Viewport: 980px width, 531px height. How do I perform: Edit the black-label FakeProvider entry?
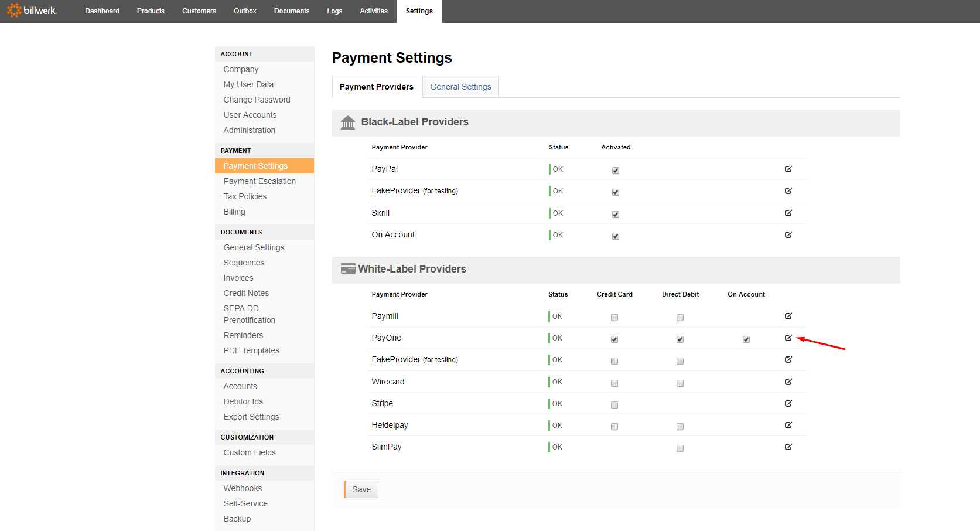tap(788, 190)
